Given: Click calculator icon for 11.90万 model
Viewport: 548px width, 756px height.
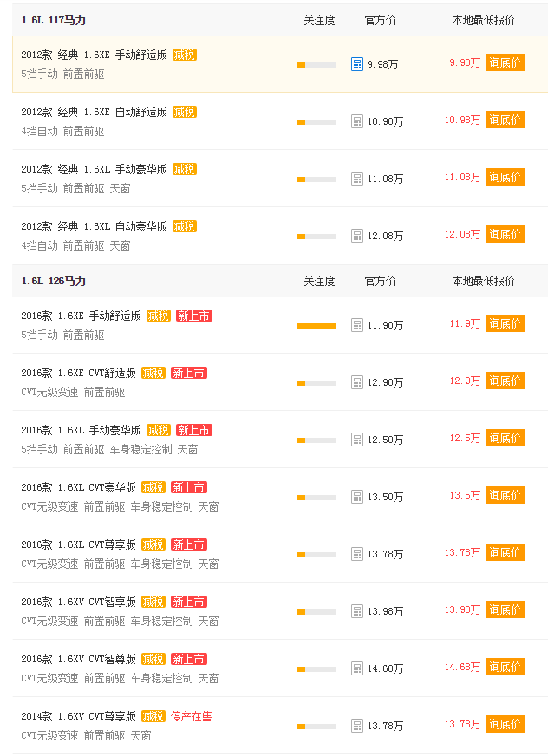Looking at the screenshot, I should 357,325.
